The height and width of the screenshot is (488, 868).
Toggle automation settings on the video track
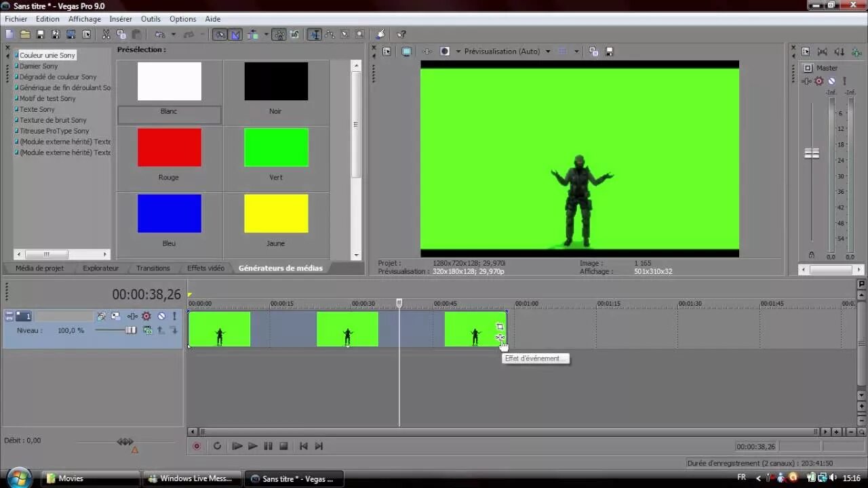pos(132,316)
